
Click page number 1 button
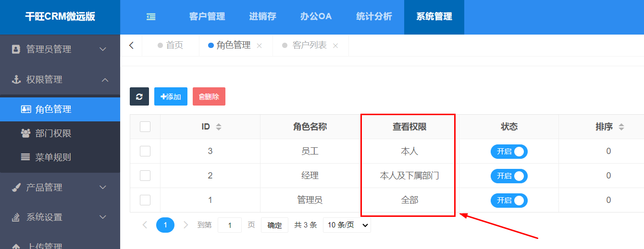(x=165, y=225)
